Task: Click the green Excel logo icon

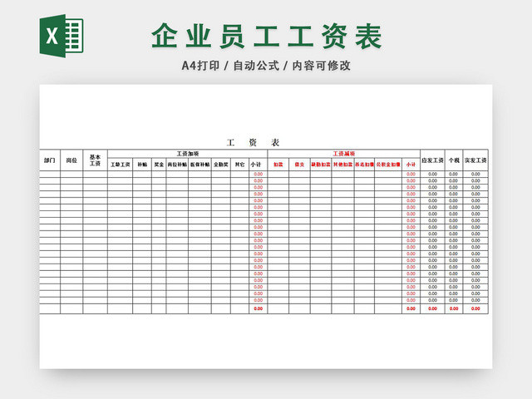Action: 62,36
